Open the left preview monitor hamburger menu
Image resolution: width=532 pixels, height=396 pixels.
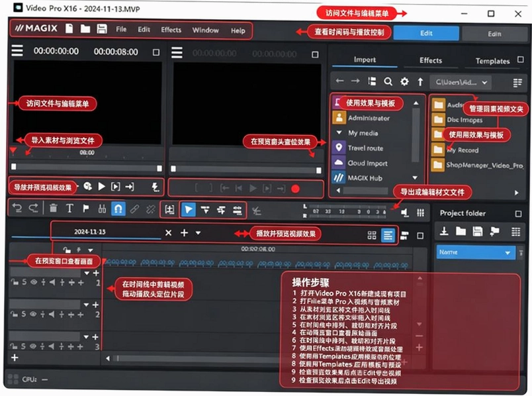[17, 50]
